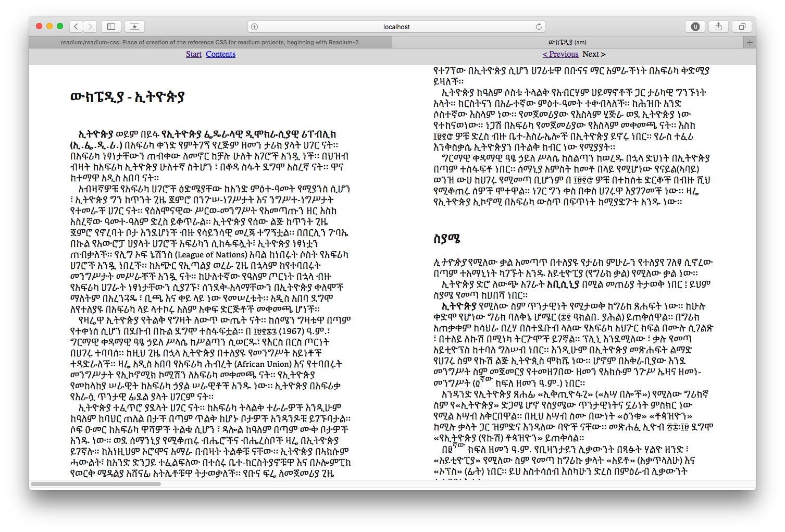Select the ውክፔዲያ (am) tab
The height and width of the screenshot is (532, 785).
[x=567, y=42]
